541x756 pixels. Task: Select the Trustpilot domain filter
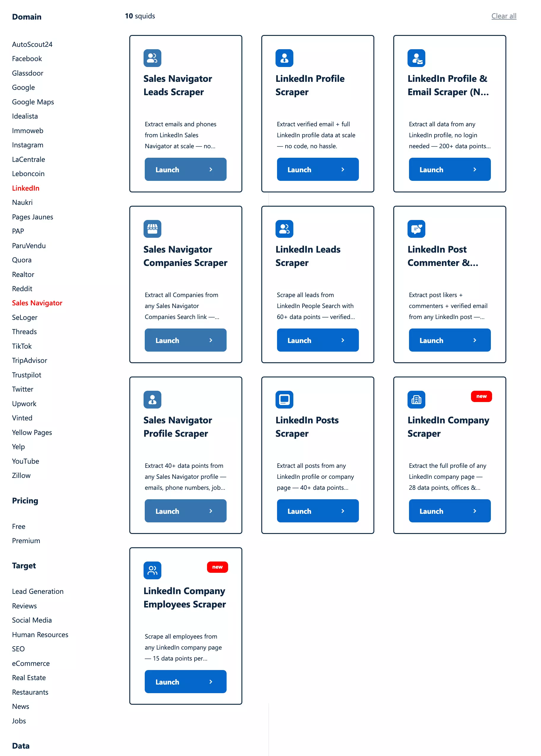[27, 375]
